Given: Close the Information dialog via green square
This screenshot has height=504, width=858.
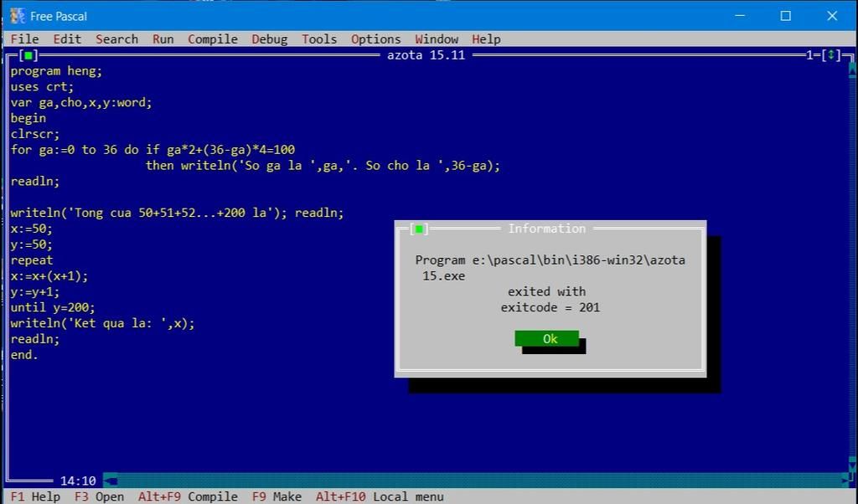Looking at the screenshot, I should pyautogui.click(x=419, y=229).
